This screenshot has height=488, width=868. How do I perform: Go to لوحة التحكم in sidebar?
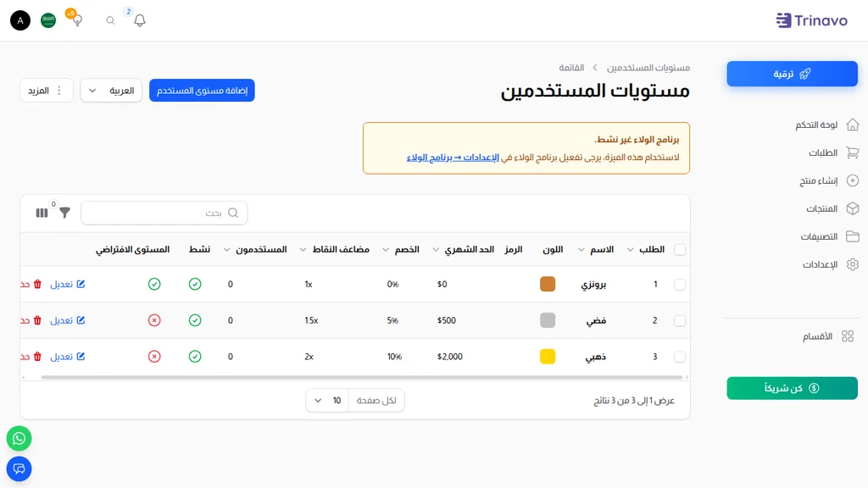(827, 125)
